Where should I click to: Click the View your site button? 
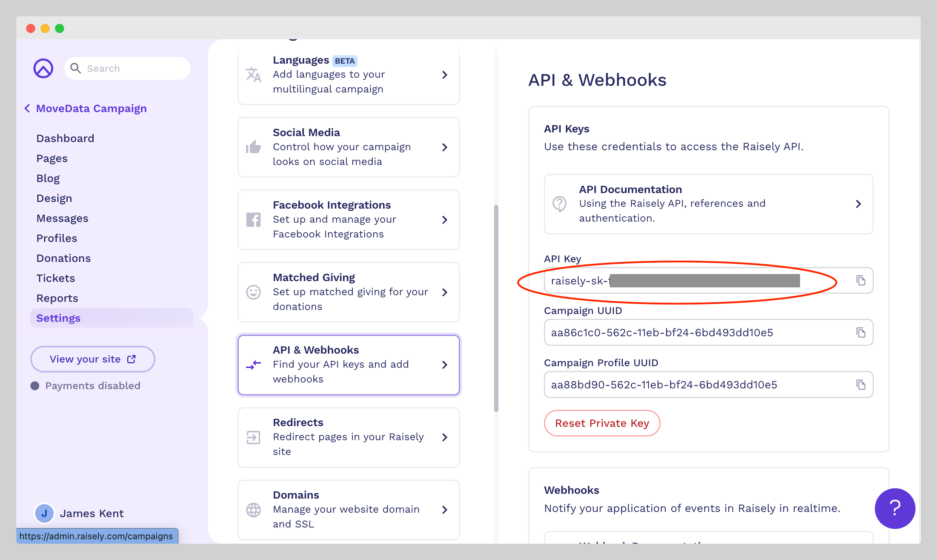tap(93, 359)
